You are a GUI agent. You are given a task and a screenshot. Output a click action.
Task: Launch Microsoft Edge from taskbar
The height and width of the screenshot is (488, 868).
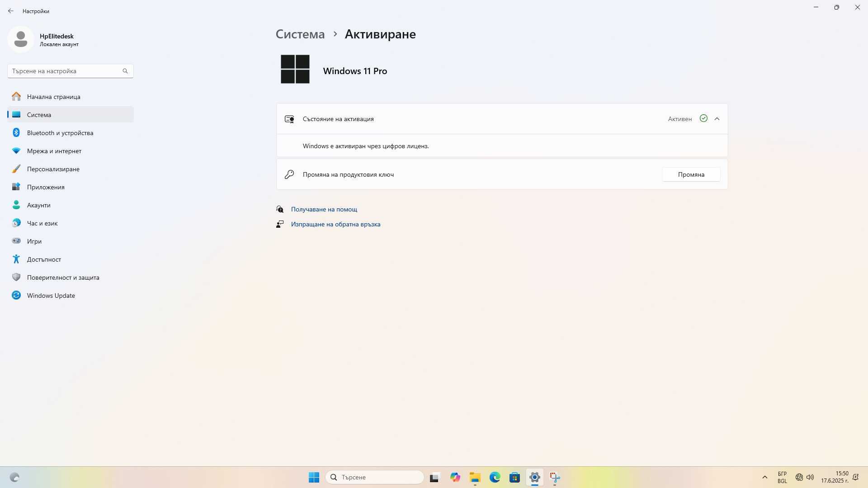[x=495, y=477]
